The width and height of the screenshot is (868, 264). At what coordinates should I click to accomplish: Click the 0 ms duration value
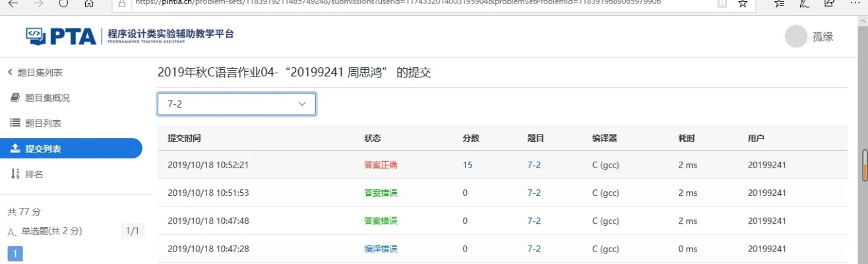(687, 249)
